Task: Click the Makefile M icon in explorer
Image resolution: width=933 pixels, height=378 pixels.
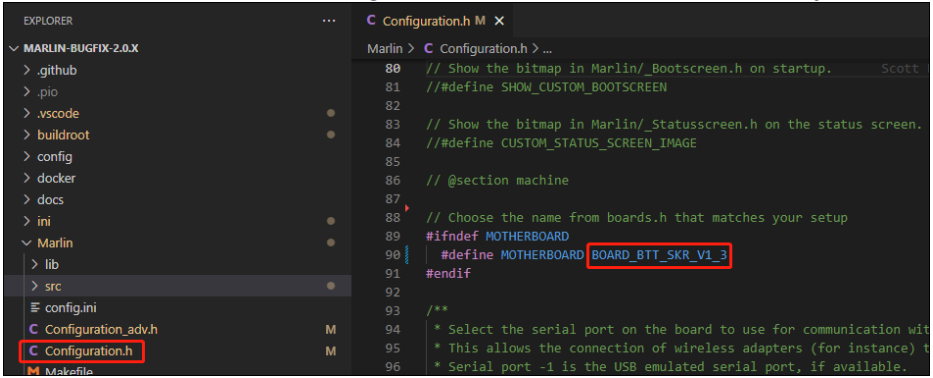Action: pos(34,371)
